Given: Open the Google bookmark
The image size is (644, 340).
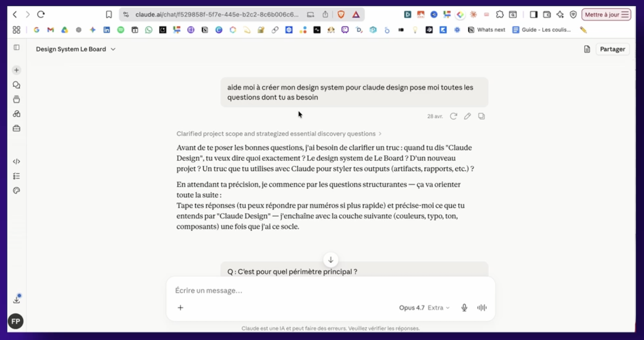Looking at the screenshot, I should click(x=36, y=30).
